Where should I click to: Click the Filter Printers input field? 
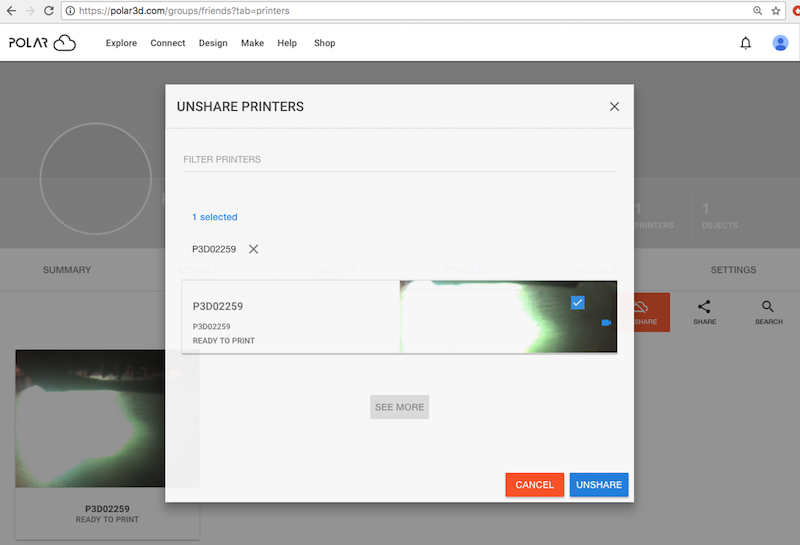399,160
